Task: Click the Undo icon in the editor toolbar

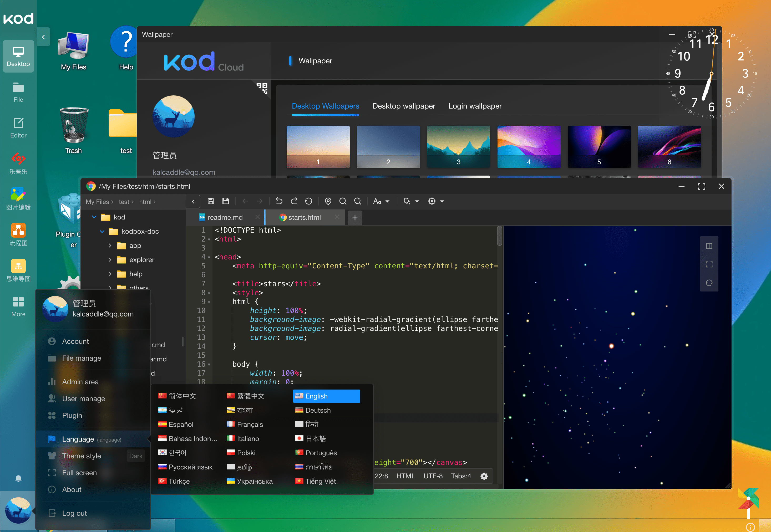Action: pos(279,201)
